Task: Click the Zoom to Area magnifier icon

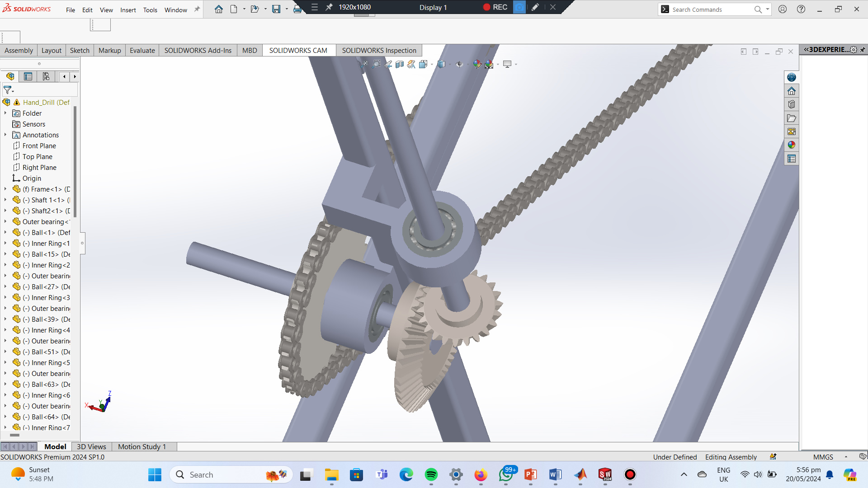Action: (376, 64)
